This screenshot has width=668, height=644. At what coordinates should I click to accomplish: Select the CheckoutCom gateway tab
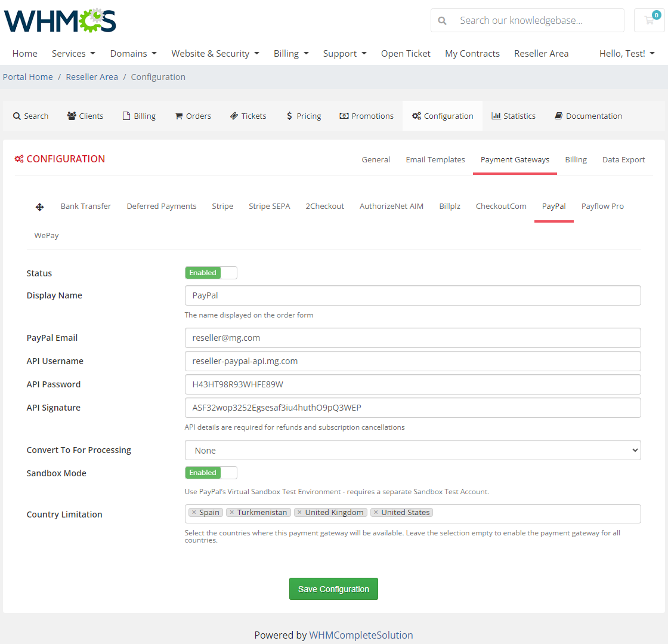point(501,207)
